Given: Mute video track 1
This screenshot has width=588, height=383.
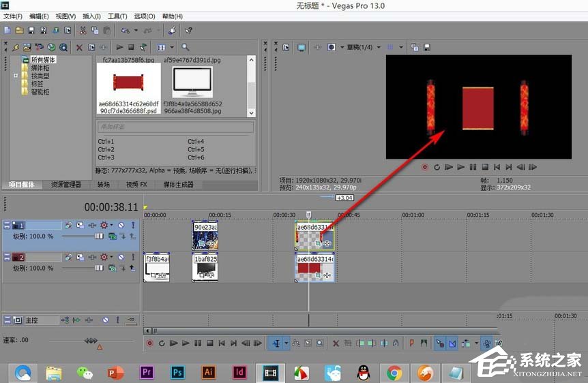Looking at the screenshot, I should [x=121, y=226].
